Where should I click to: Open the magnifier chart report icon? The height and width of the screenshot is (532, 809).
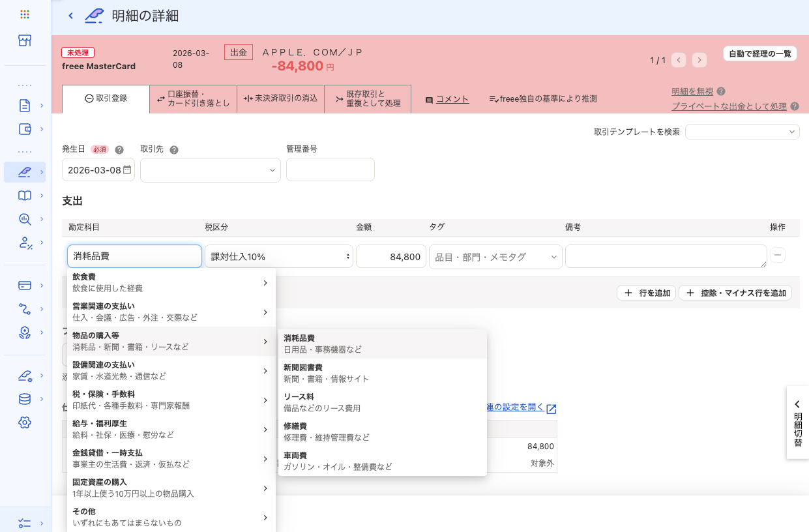pos(25,219)
